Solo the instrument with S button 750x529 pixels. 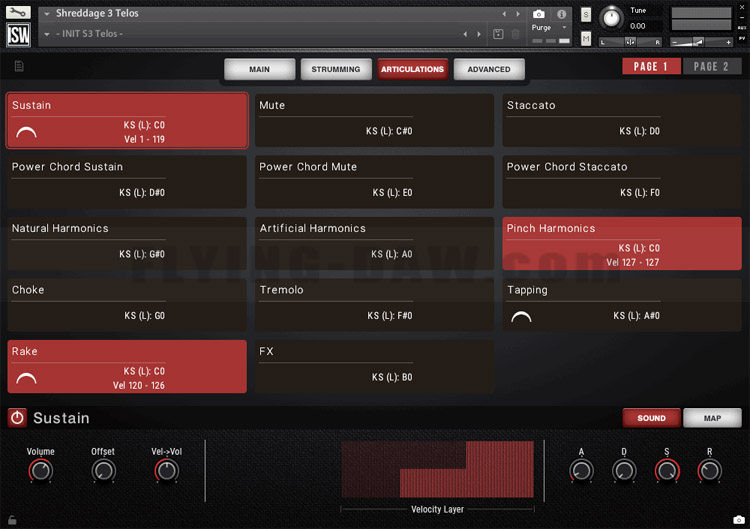[x=585, y=14]
